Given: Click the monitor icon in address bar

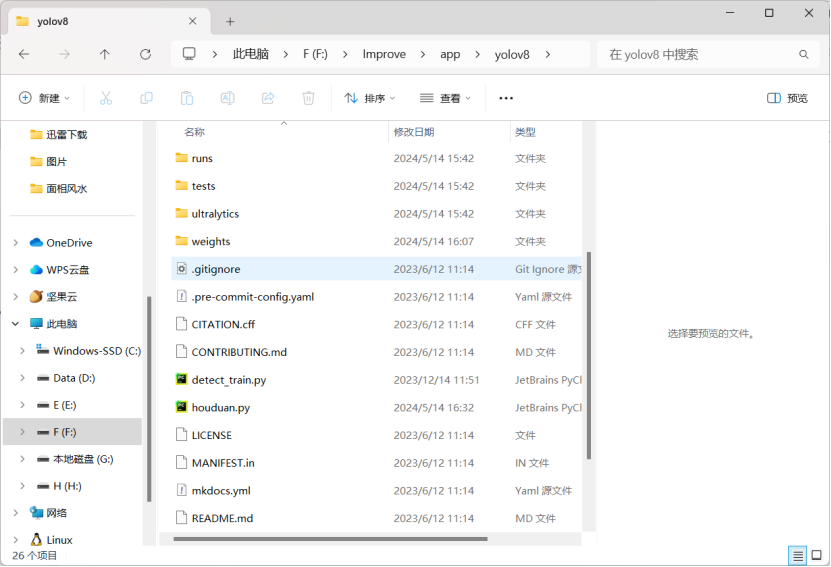Looking at the screenshot, I should tap(189, 54).
